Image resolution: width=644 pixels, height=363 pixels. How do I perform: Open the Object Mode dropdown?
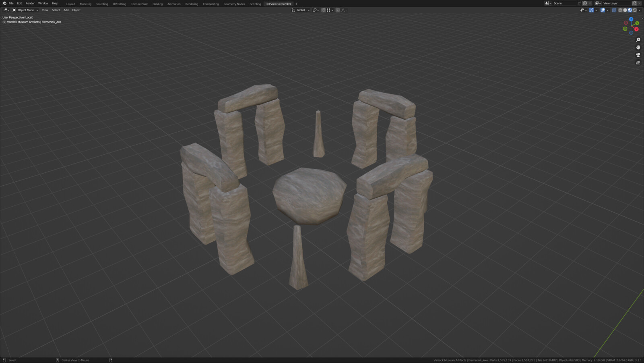point(25,10)
